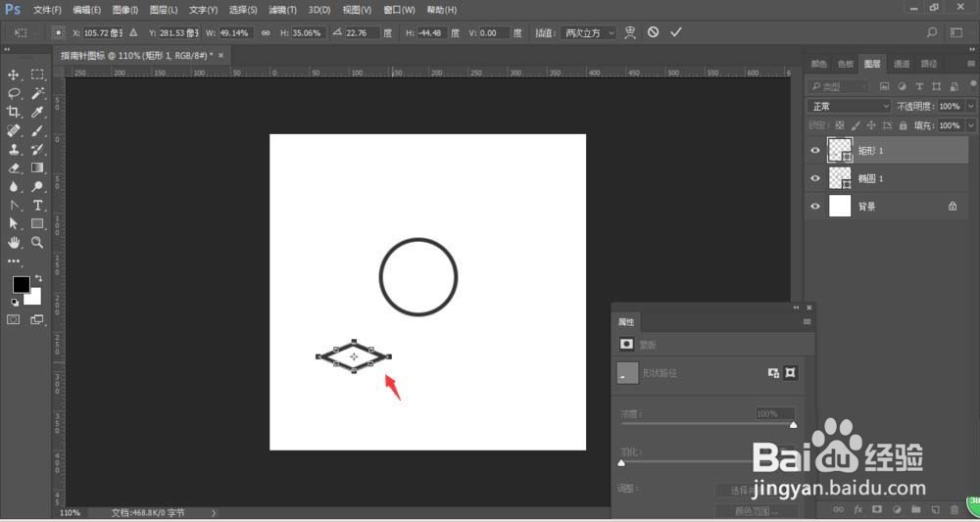
Task: Select the Lasso tool
Action: 13,94
